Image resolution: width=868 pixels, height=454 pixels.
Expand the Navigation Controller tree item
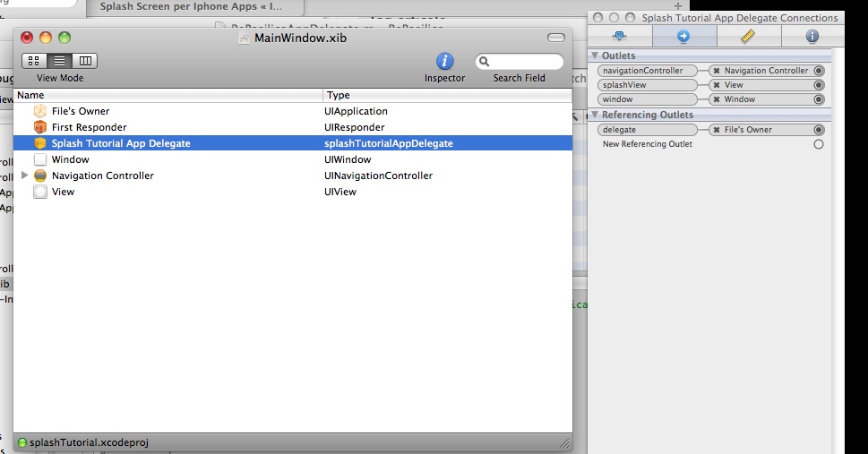coord(24,176)
